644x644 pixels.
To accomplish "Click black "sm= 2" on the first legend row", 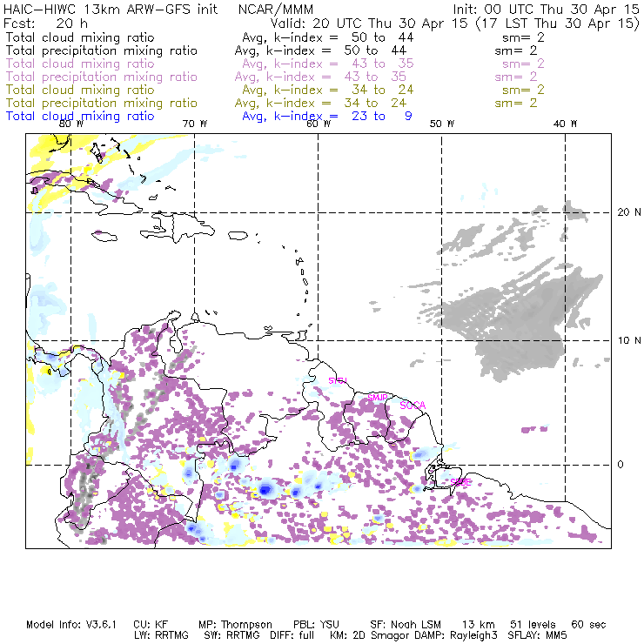I will [x=523, y=37].
